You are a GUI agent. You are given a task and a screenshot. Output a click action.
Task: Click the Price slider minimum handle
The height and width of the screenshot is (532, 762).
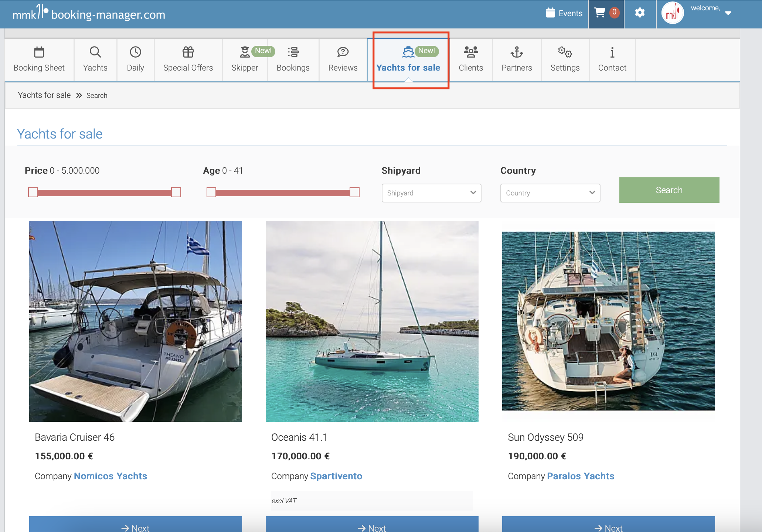33,192
